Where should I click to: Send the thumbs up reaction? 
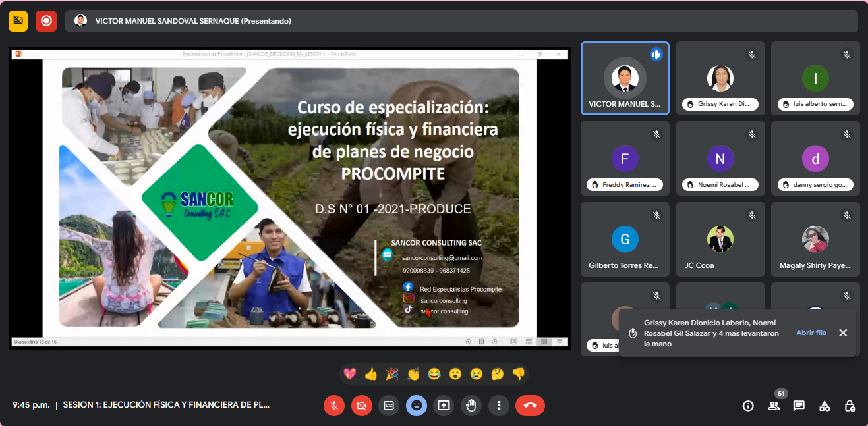point(371,374)
